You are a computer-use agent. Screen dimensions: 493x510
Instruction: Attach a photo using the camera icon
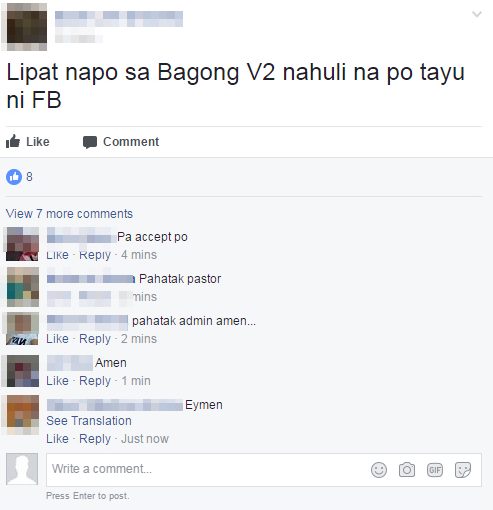click(407, 470)
